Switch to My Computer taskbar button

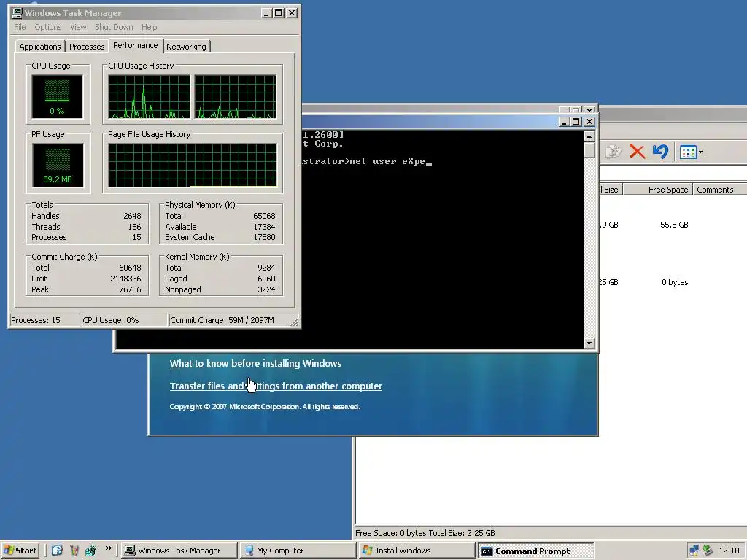pos(298,551)
